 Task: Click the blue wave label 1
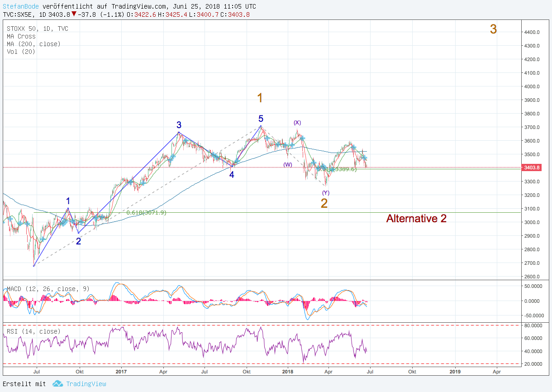pyautogui.click(x=68, y=201)
